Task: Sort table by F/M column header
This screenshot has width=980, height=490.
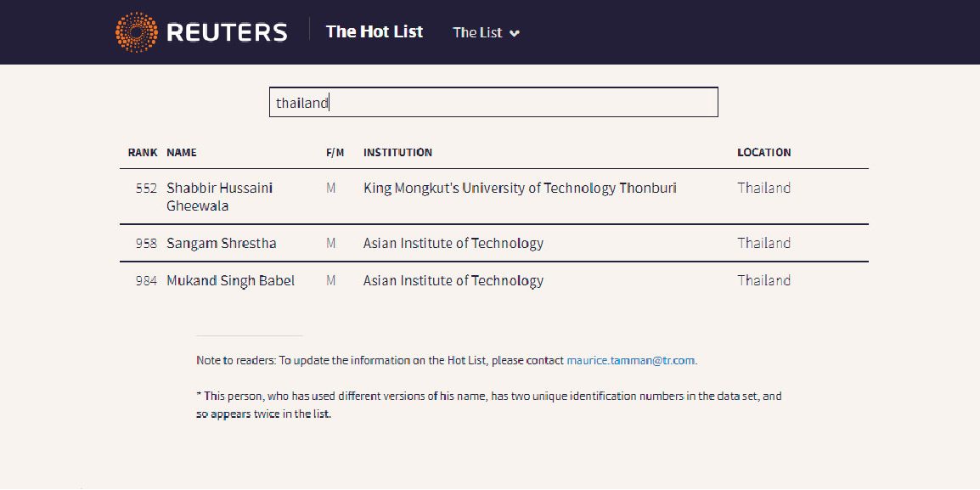Action: (x=335, y=153)
